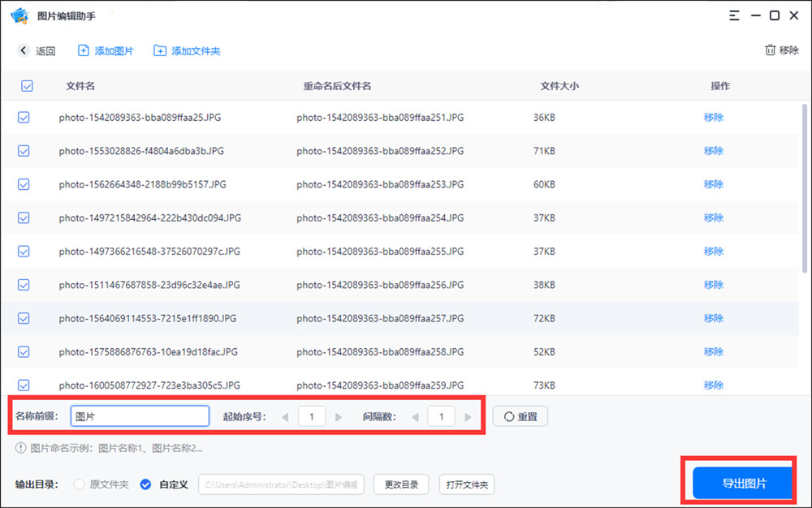This screenshot has height=508, width=812.
Task: Select the 原文件夹 radio button
Action: pos(79,484)
